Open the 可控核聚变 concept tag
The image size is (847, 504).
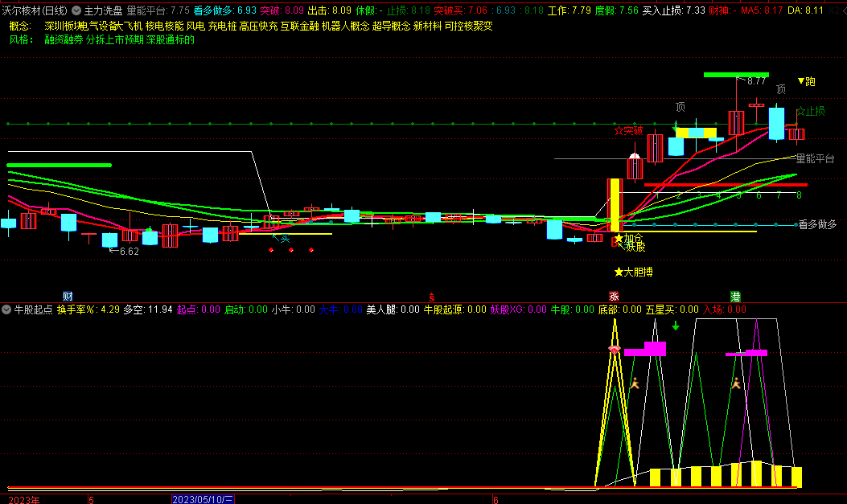tap(469, 26)
